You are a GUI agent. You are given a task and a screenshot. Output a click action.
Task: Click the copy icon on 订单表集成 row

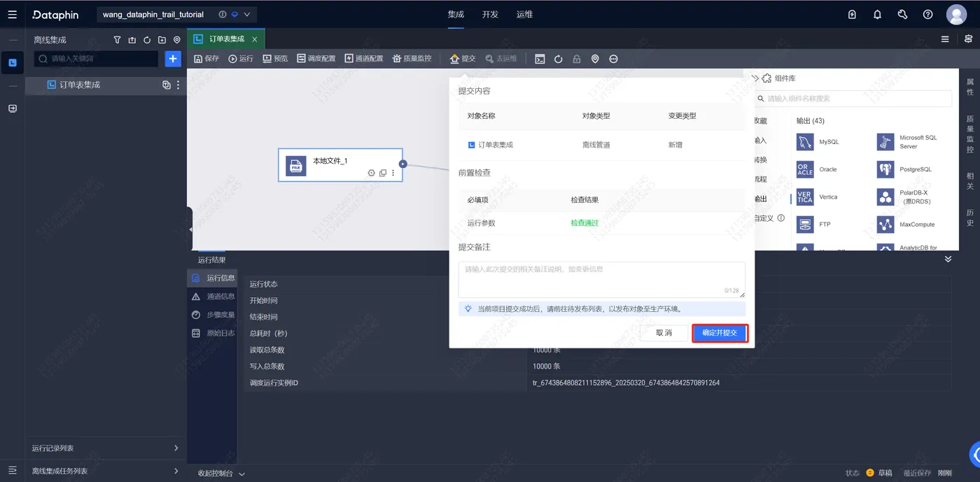[167, 85]
